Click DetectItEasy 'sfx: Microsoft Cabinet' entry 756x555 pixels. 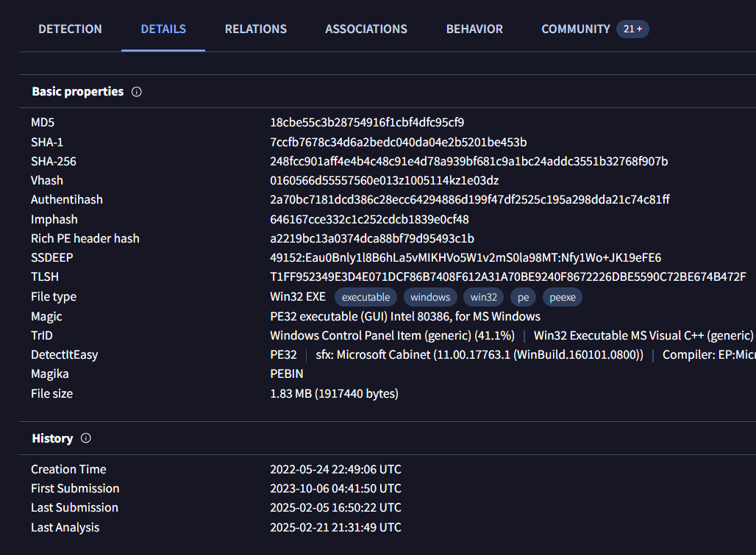479,354
